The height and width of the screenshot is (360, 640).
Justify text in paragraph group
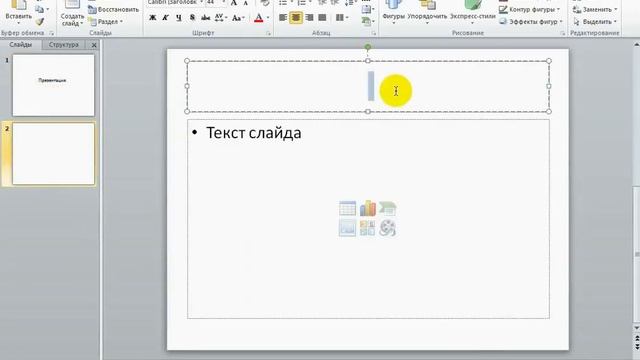click(322, 18)
